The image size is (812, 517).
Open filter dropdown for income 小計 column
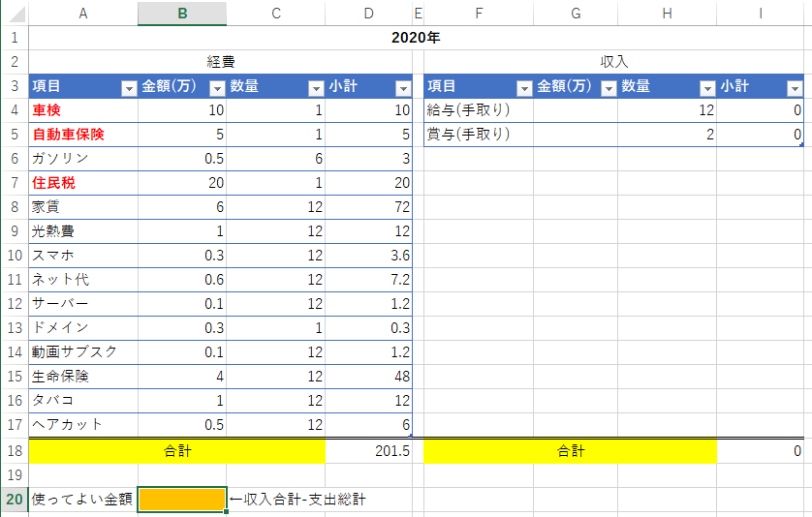tap(795, 89)
